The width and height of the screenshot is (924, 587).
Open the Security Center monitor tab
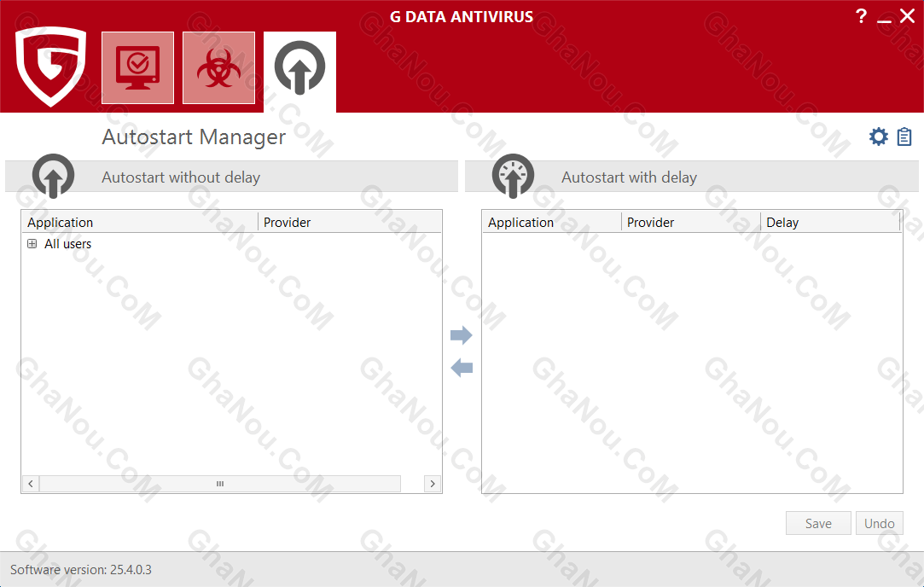pyautogui.click(x=138, y=67)
